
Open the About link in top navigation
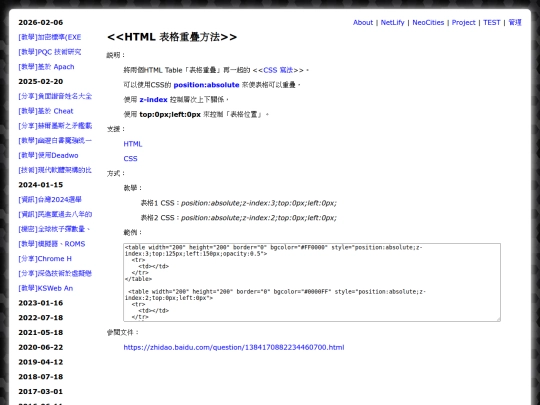click(363, 22)
